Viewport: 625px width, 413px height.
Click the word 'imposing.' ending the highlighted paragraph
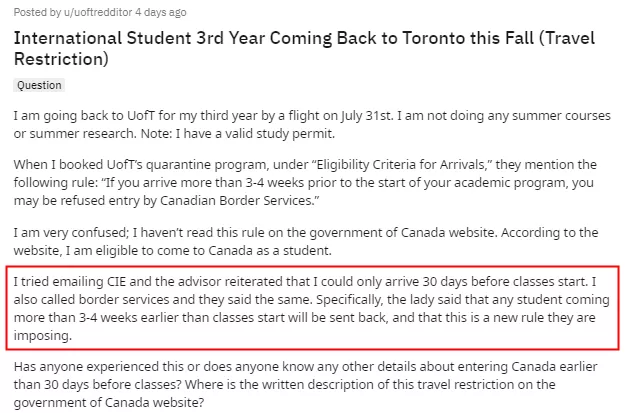(x=43, y=336)
